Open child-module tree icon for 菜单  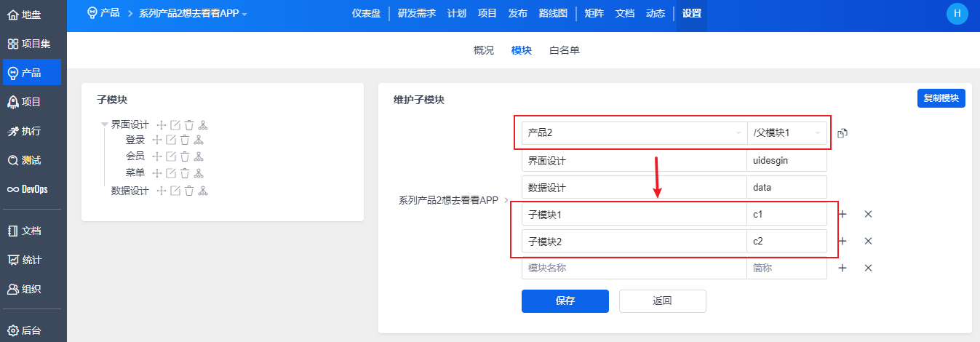[199, 173]
